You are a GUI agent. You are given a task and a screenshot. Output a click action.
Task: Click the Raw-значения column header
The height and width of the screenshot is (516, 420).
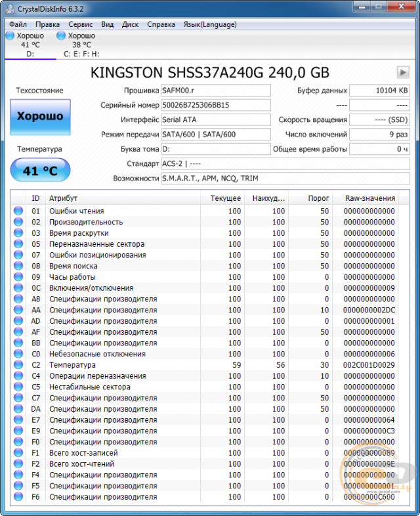[366, 198]
